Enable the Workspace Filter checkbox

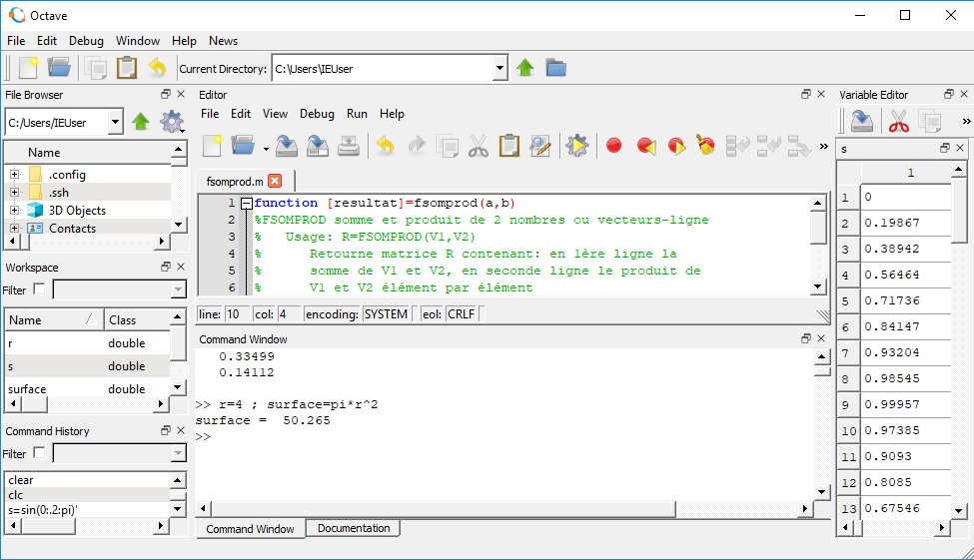click(x=39, y=288)
